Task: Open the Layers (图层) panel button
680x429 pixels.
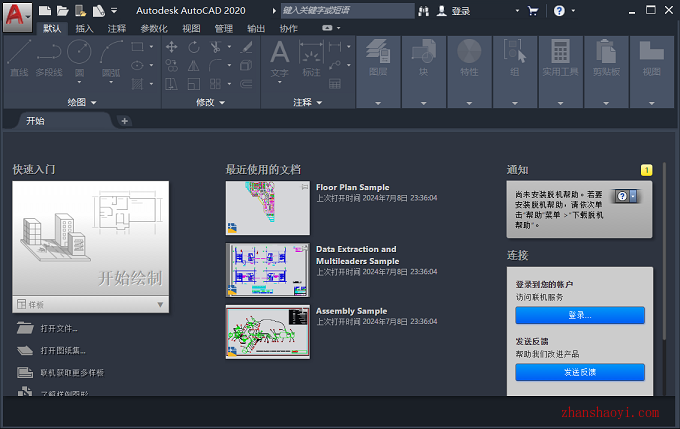Action: tap(378, 72)
